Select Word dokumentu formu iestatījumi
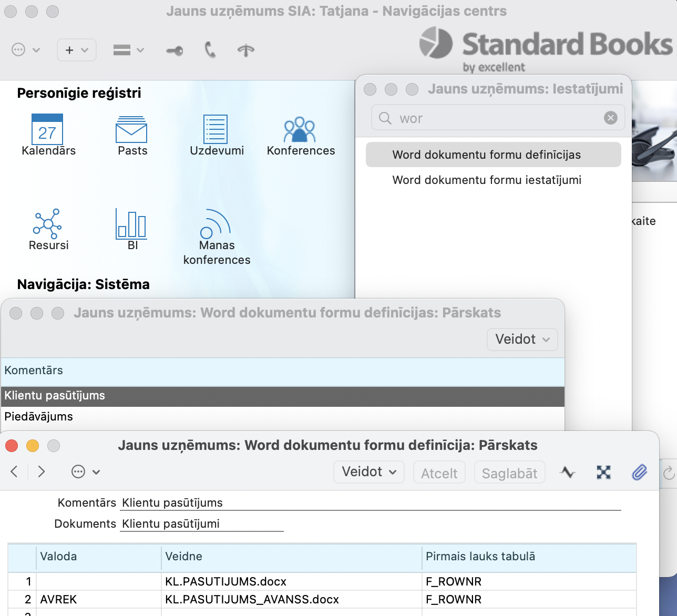 pyautogui.click(x=487, y=180)
